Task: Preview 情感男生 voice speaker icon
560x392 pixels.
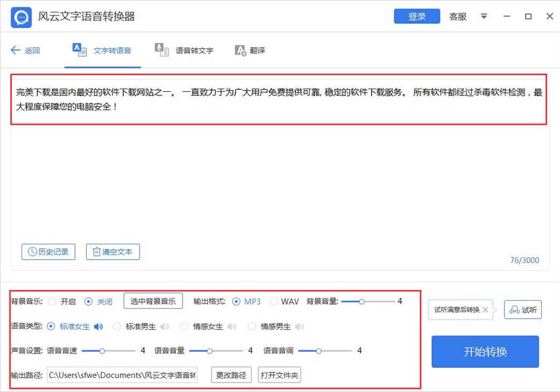Action: pyautogui.click(x=299, y=327)
